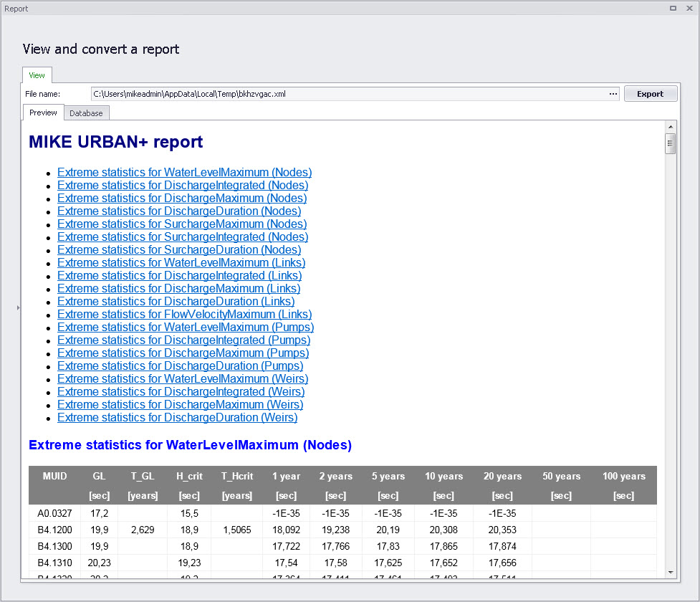
Task: Click the 2 years column header
Action: coord(336,477)
